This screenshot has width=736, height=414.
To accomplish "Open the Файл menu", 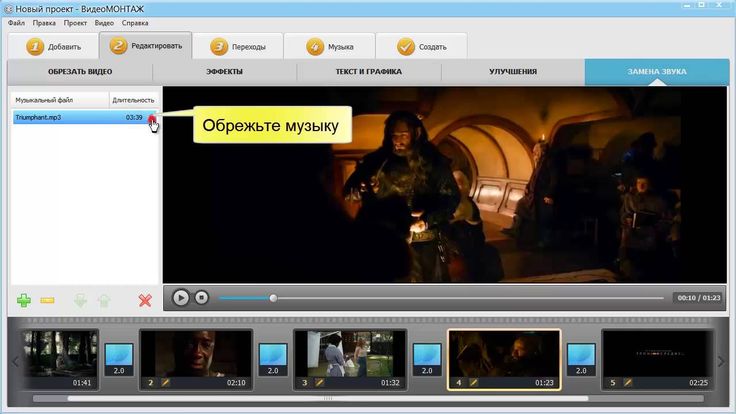I will tap(16, 23).
